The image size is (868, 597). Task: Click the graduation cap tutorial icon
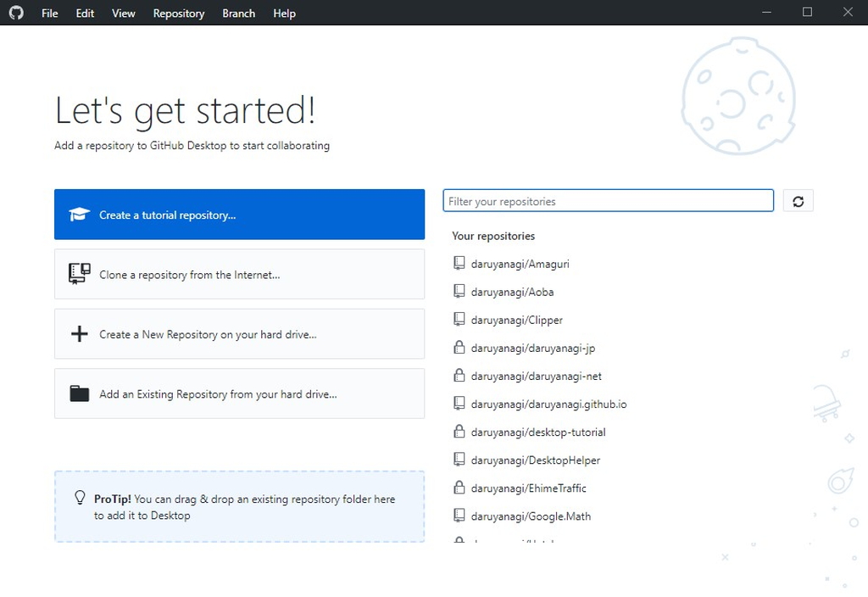79,214
